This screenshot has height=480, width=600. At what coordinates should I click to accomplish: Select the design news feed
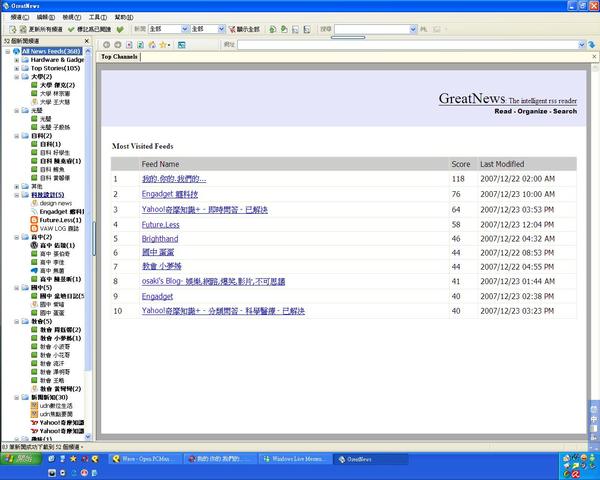(x=56, y=203)
